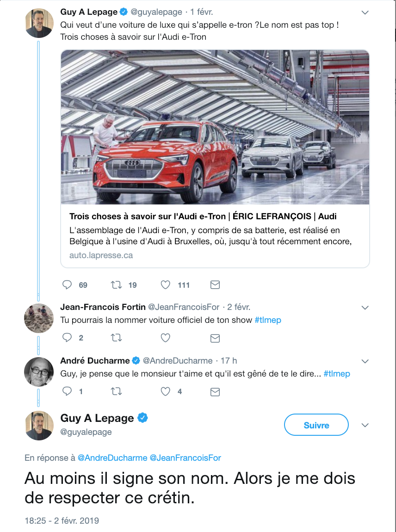Open options chevron on Guy A Lepage's top tweet
The height and width of the screenshot is (532, 396).
[x=365, y=12]
